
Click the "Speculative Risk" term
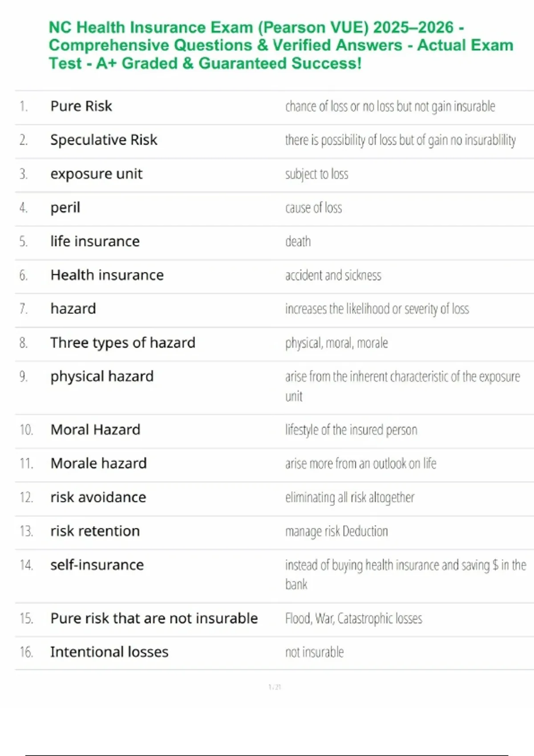[104, 140]
